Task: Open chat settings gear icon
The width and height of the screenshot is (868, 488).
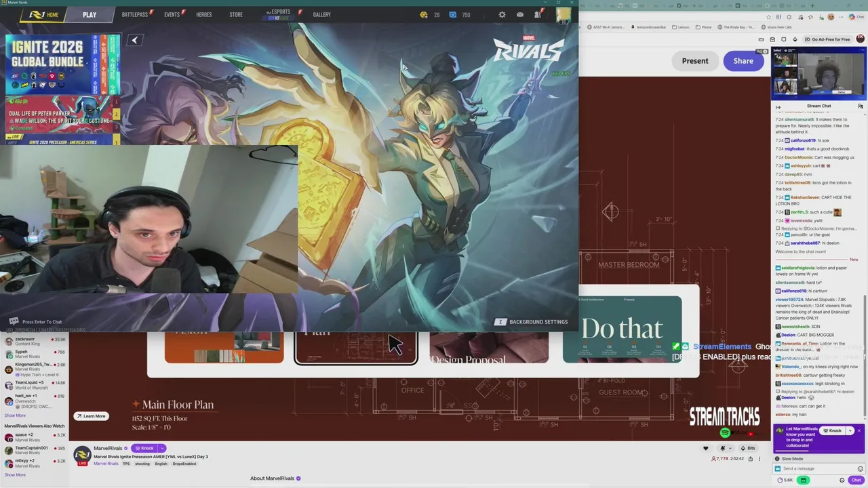Action: click(842, 480)
